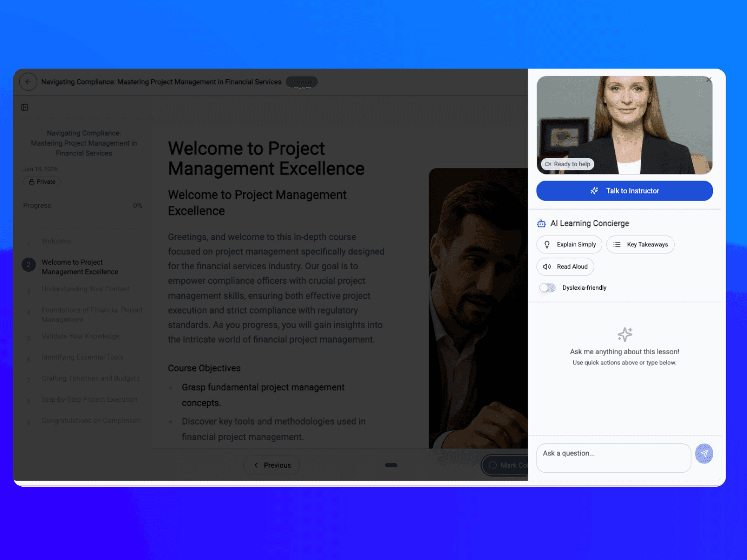This screenshot has height=560, width=747.
Task: Click the sparkle icon in Talk to Instructor
Action: click(x=594, y=191)
